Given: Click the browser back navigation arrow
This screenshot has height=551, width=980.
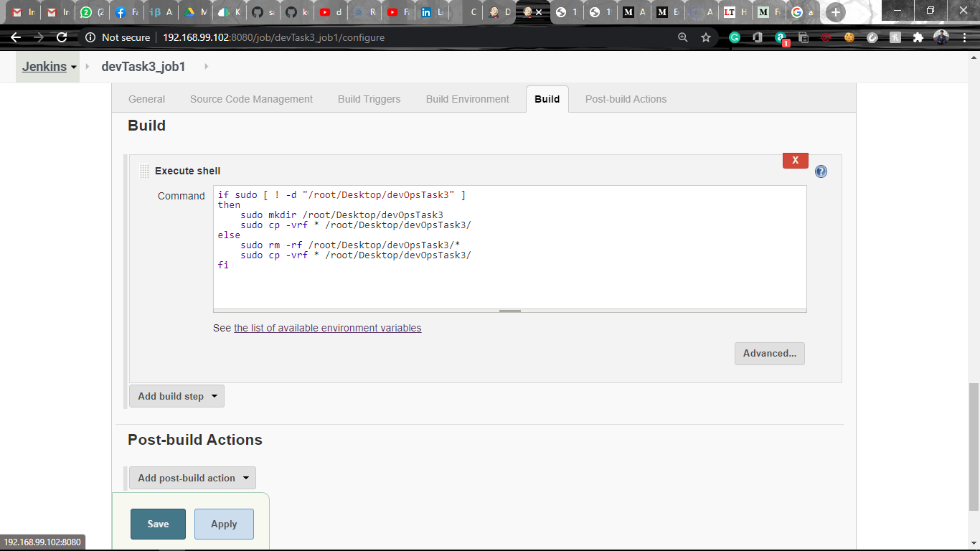Looking at the screenshot, I should point(14,37).
